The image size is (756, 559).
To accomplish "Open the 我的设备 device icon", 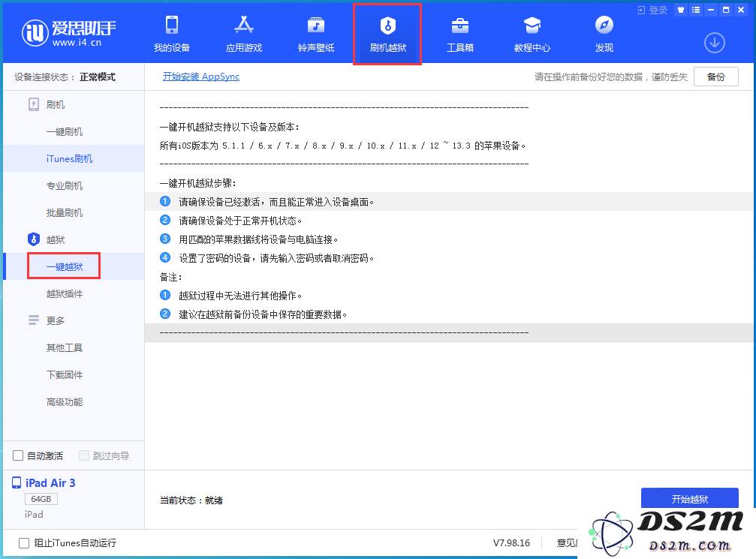I will click(172, 25).
